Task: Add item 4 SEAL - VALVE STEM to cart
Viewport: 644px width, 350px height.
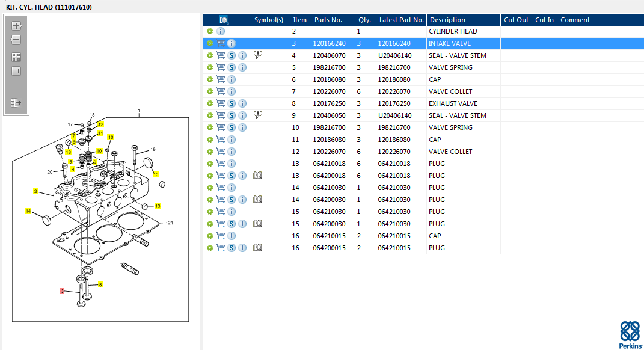Action: pos(221,55)
